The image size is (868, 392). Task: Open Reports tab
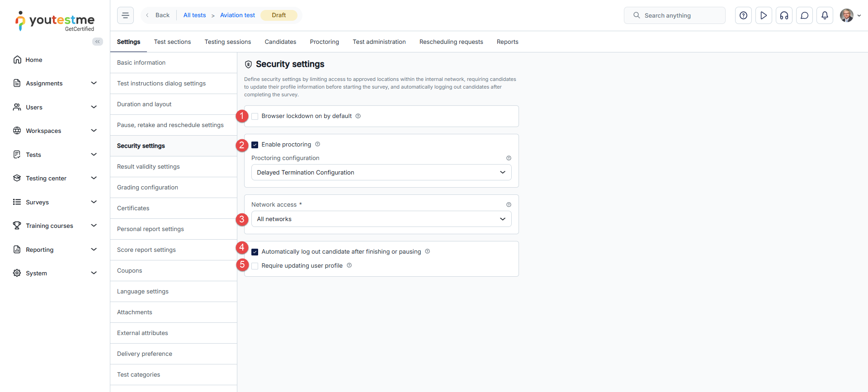507,42
